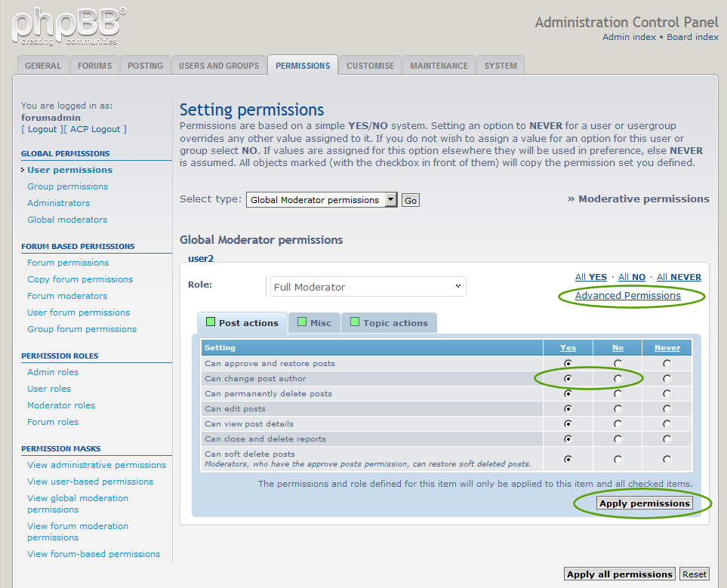Select No for Can soft delete posts
This screenshot has width=727, height=588.
(x=618, y=459)
